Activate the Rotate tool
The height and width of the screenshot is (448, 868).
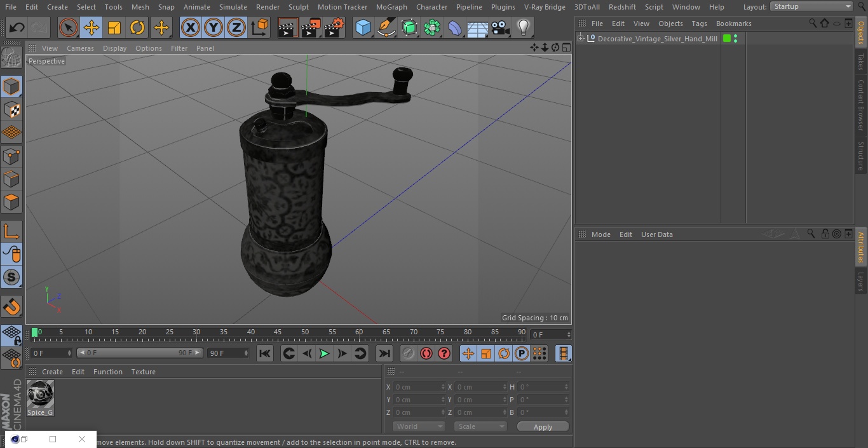[x=137, y=27]
